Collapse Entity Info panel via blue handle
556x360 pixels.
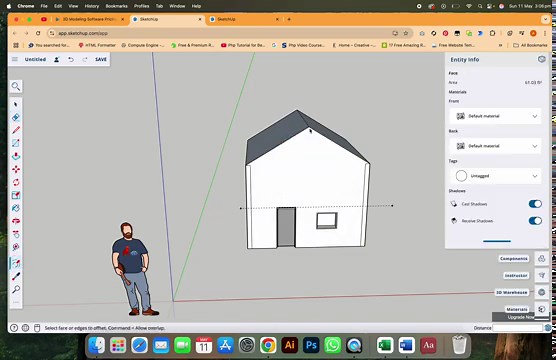click(x=497, y=241)
